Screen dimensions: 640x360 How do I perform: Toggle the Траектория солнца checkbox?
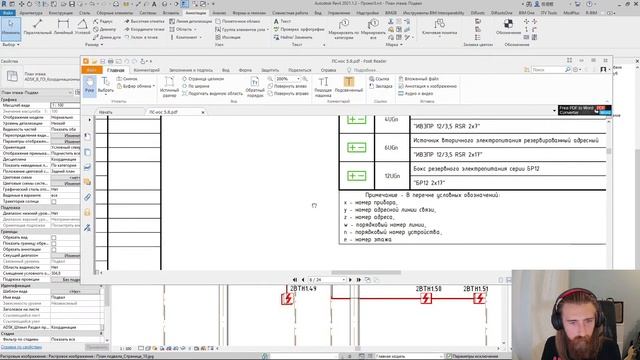point(53,202)
